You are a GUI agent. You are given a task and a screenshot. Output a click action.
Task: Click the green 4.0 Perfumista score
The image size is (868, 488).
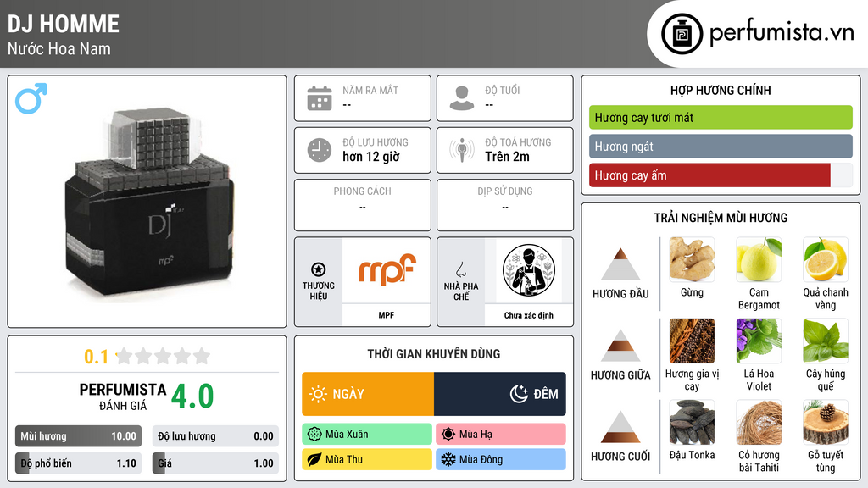point(192,396)
